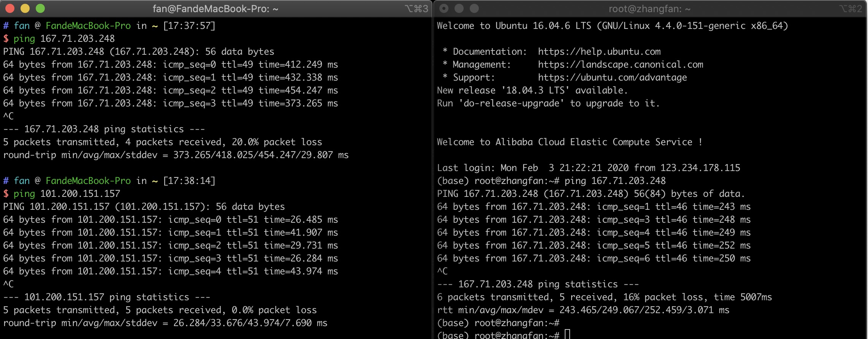Click the https://landscape.canonical.com URL

point(621,64)
